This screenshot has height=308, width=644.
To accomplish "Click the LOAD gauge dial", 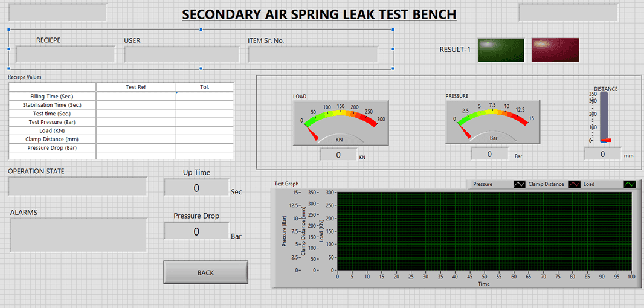I will tap(341, 123).
